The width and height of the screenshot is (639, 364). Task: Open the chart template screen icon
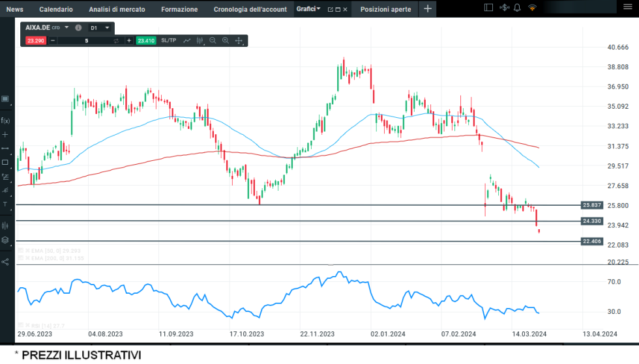coord(5,99)
